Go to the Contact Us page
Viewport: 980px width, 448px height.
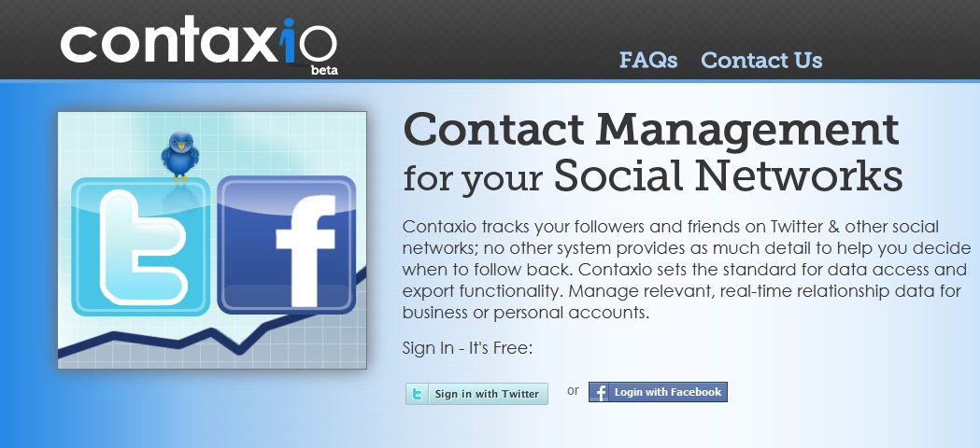(761, 61)
